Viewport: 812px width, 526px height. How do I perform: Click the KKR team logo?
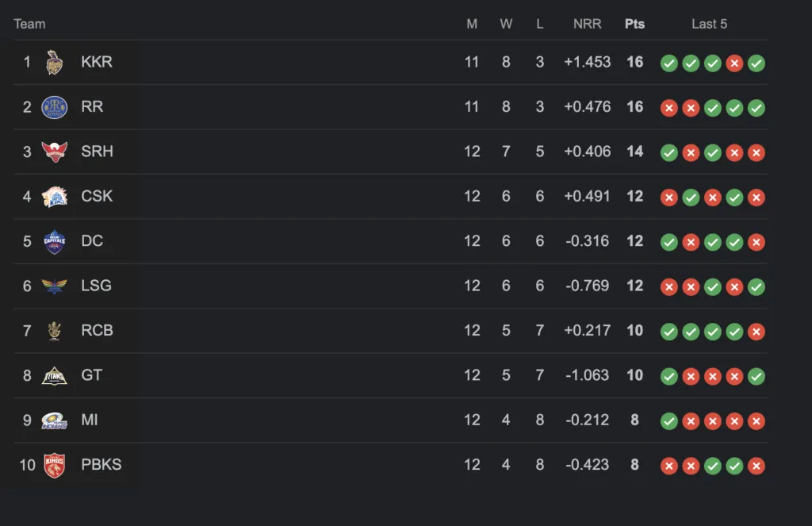[55, 63]
